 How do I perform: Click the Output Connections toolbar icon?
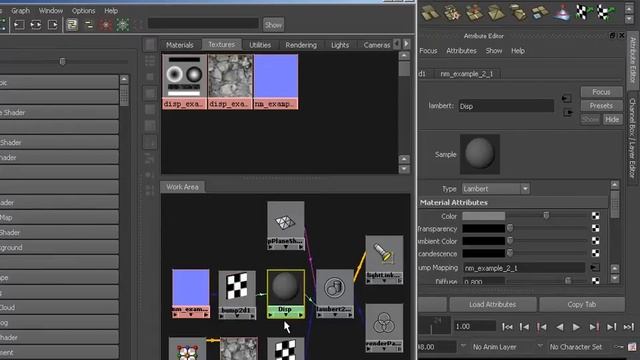pos(53,25)
